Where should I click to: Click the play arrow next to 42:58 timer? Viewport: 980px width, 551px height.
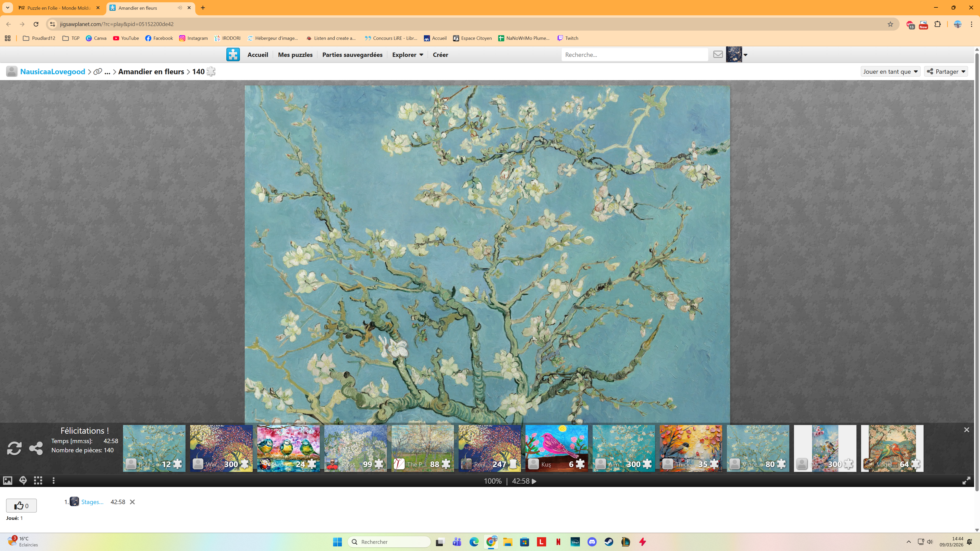coord(534,481)
